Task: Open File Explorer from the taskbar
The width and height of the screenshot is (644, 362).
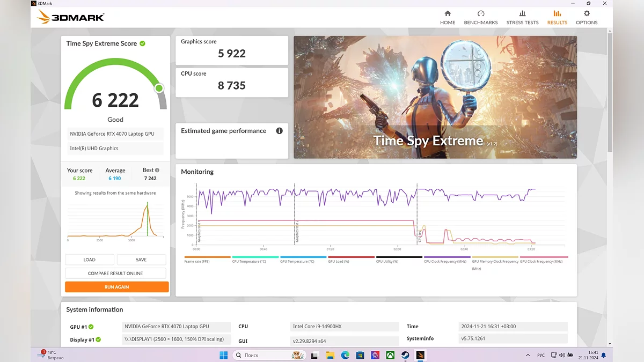Action: point(330,355)
